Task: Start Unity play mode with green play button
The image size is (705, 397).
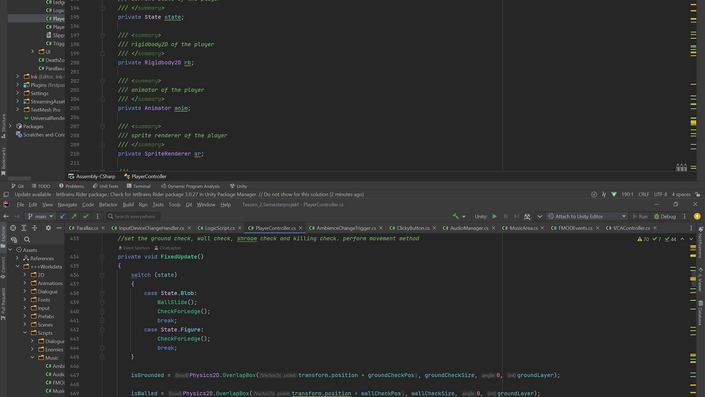Action: coord(495,216)
